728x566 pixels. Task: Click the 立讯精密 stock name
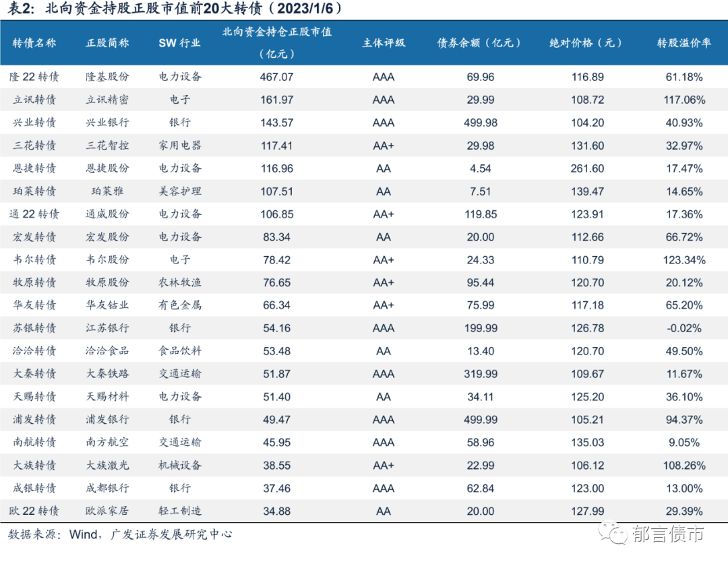[x=107, y=99]
